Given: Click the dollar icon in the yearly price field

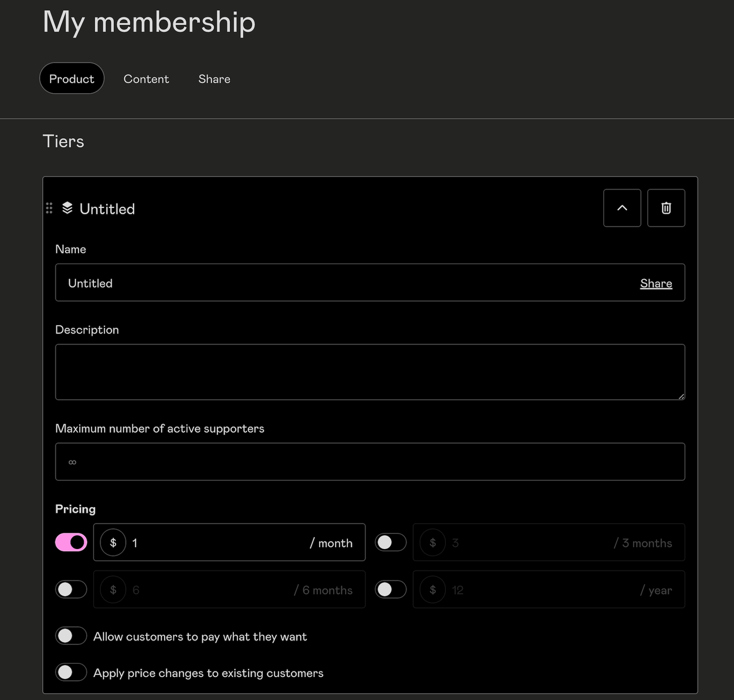Looking at the screenshot, I should [432, 590].
